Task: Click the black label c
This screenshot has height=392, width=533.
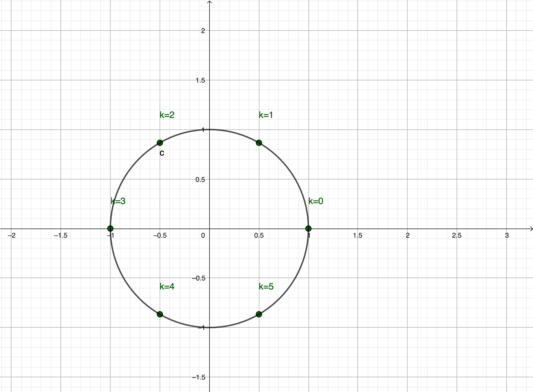Action: 162,153
